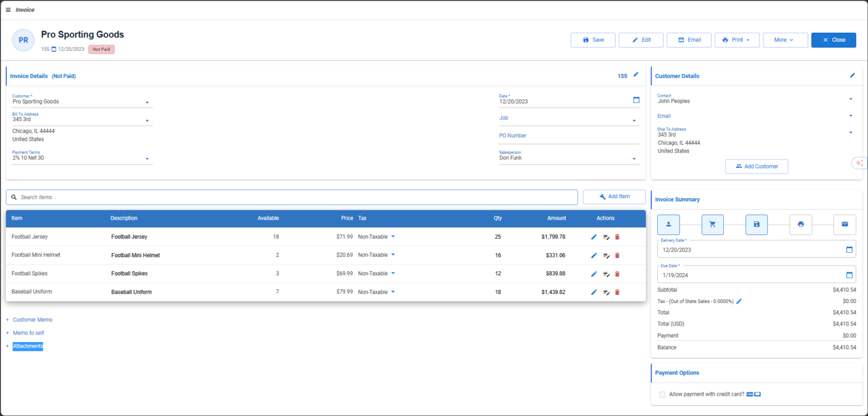Click the AI sparkle assistant icon

pyautogui.click(x=859, y=163)
